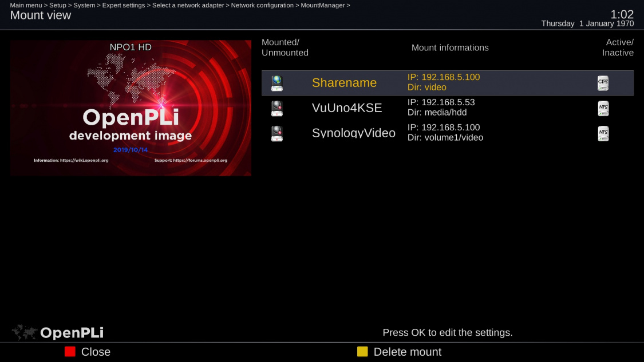
Task: Click the NFS type icon in VuUno4KSE row
Action: 603,108
